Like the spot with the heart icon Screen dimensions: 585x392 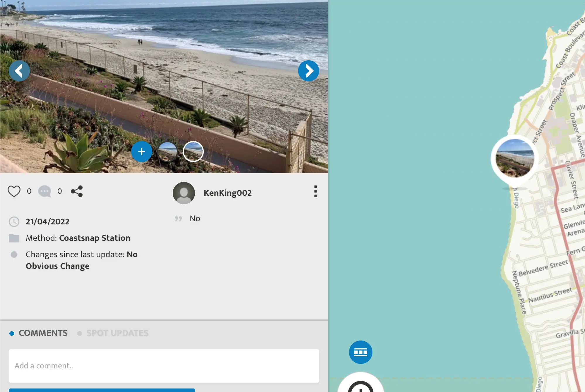tap(14, 191)
